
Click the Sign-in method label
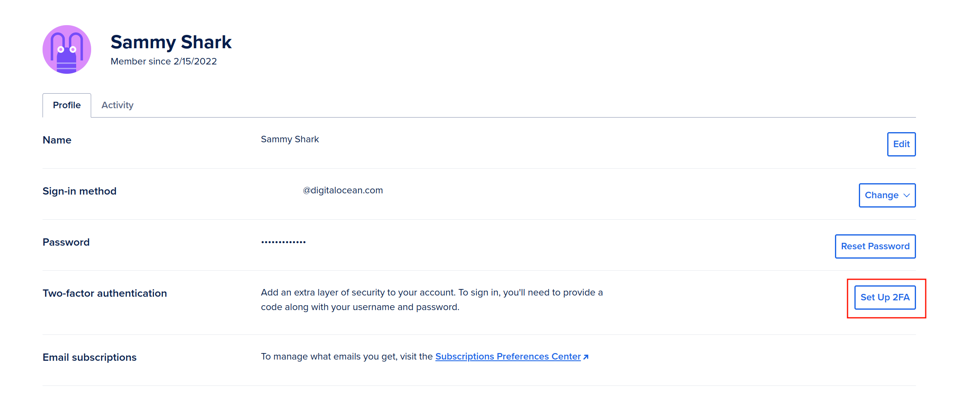tap(79, 191)
